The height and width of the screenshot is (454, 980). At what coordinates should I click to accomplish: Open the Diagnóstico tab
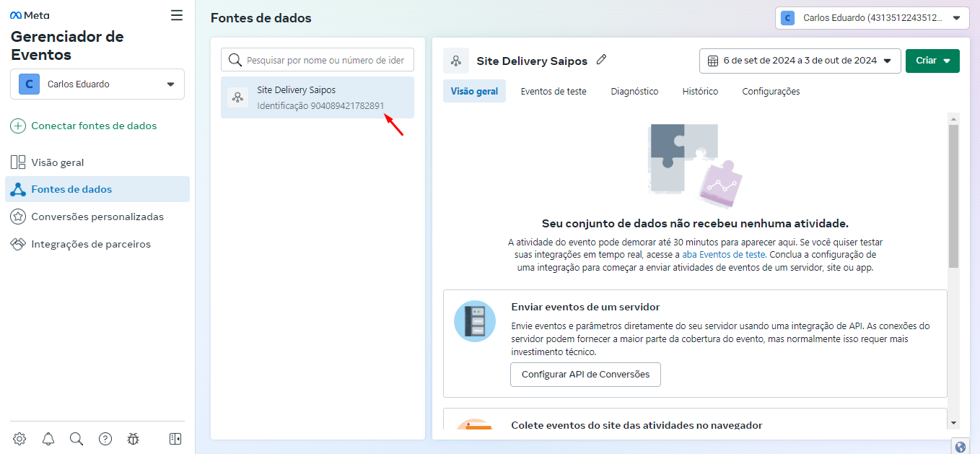point(634,92)
